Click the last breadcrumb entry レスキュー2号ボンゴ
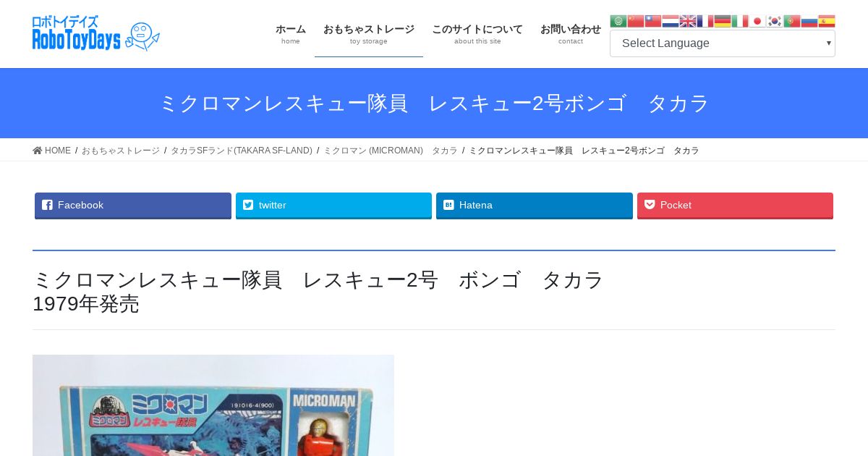The height and width of the screenshot is (456, 868). 584,151
